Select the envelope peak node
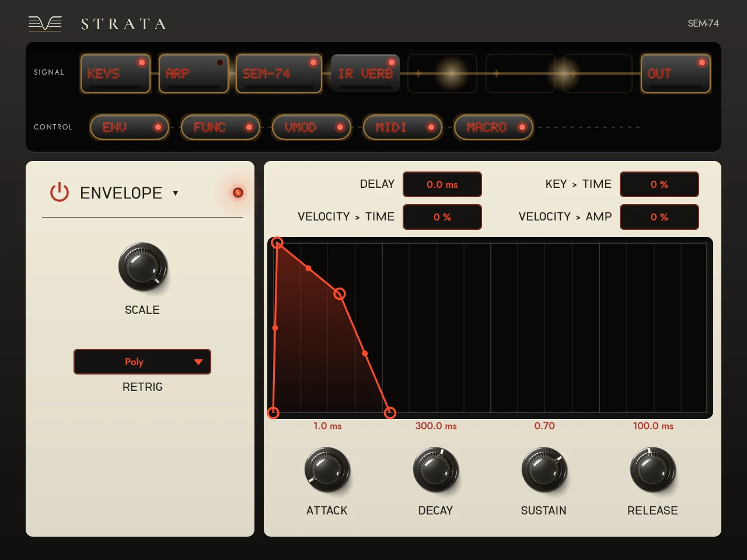 [x=277, y=243]
